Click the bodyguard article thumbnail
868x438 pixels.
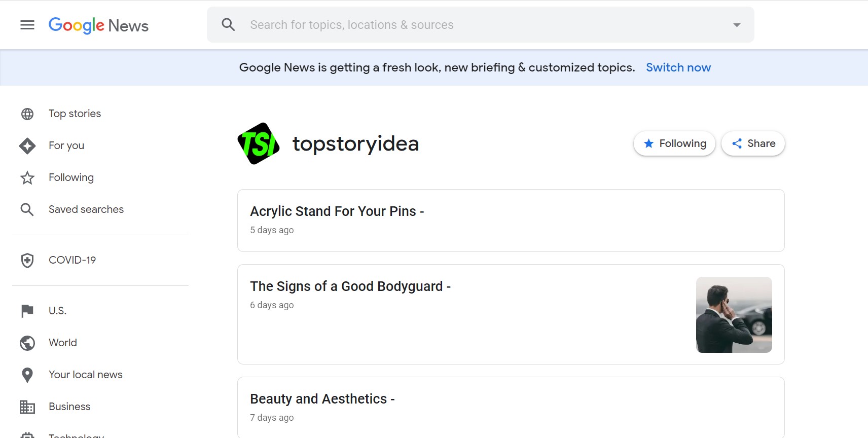coord(734,315)
